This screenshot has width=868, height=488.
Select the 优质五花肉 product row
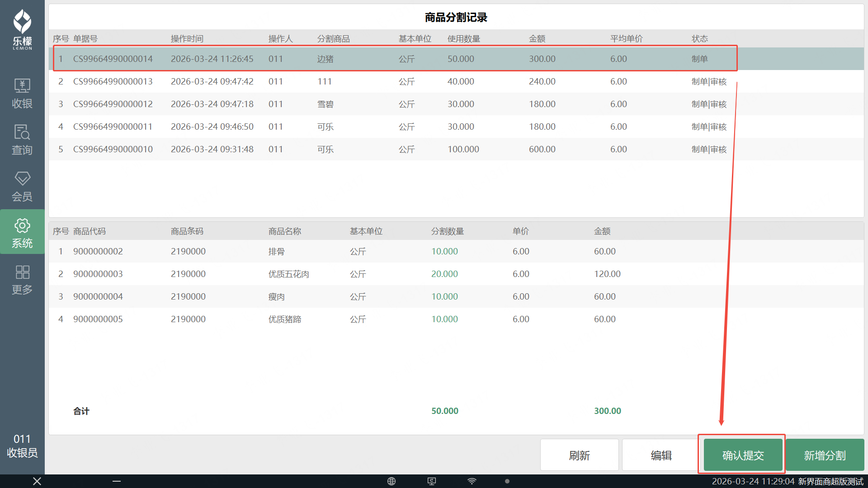(x=288, y=274)
